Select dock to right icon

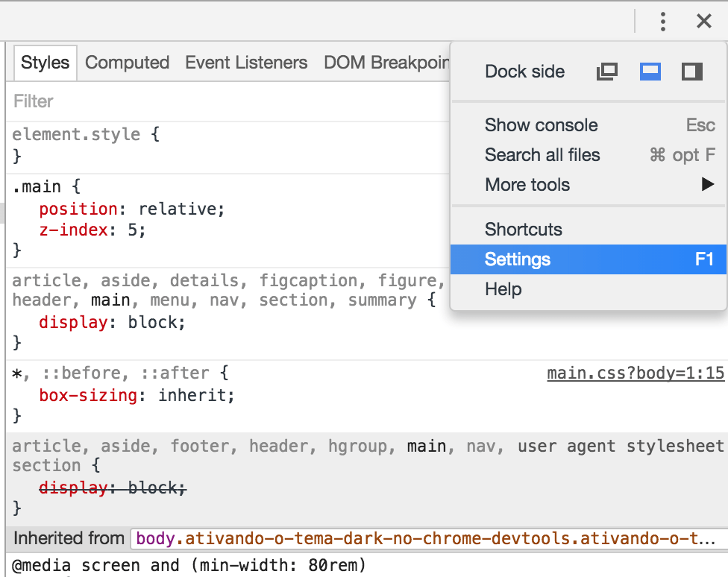coord(691,72)
